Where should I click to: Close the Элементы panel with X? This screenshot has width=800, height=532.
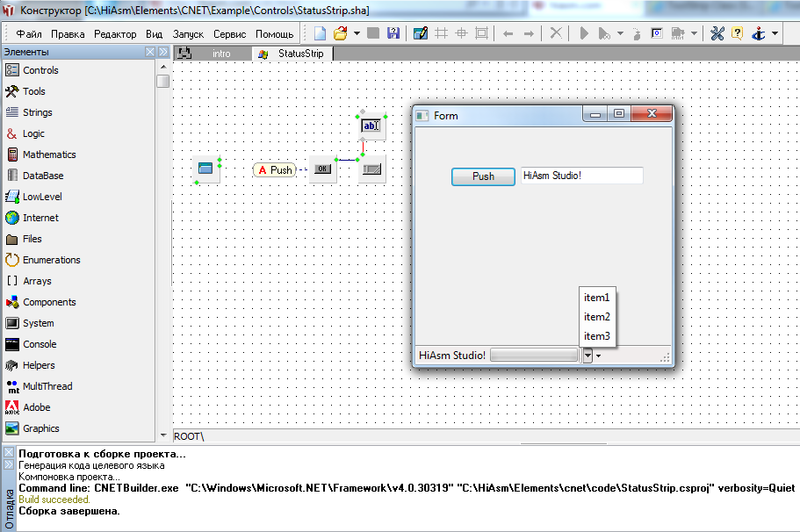pos(150,53)
